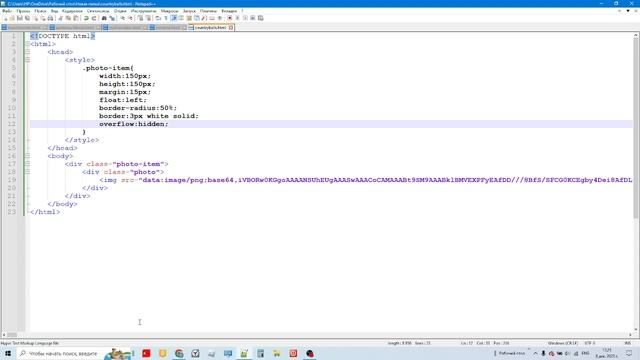Open the Windows Start menu
The image size is (640, 360).
(8, 353)
